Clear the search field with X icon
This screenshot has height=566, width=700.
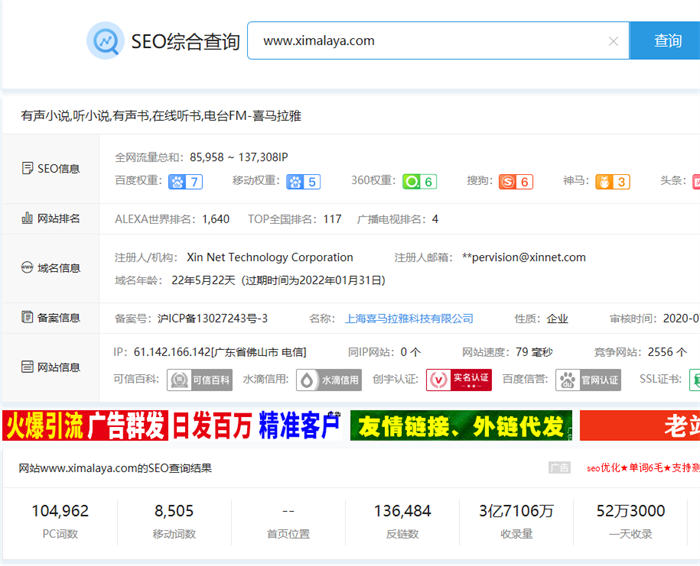pyautogui.click(x=614, y=41)
